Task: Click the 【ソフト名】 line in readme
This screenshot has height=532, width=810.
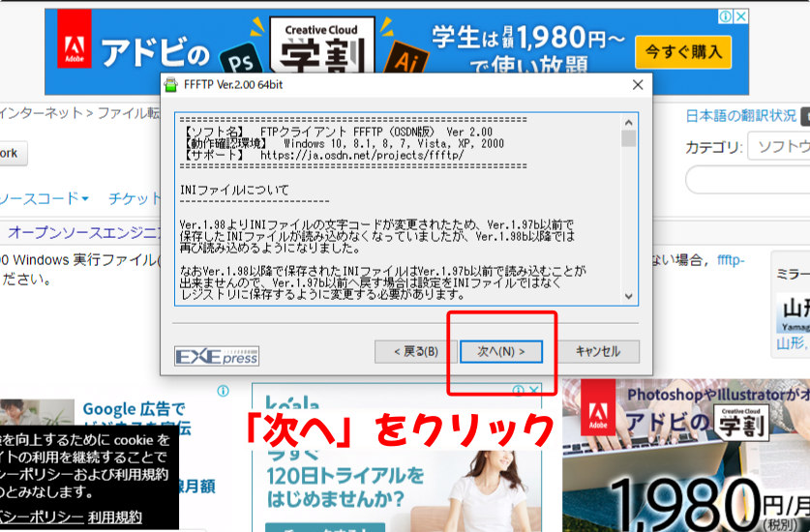Action: [336, 132]
